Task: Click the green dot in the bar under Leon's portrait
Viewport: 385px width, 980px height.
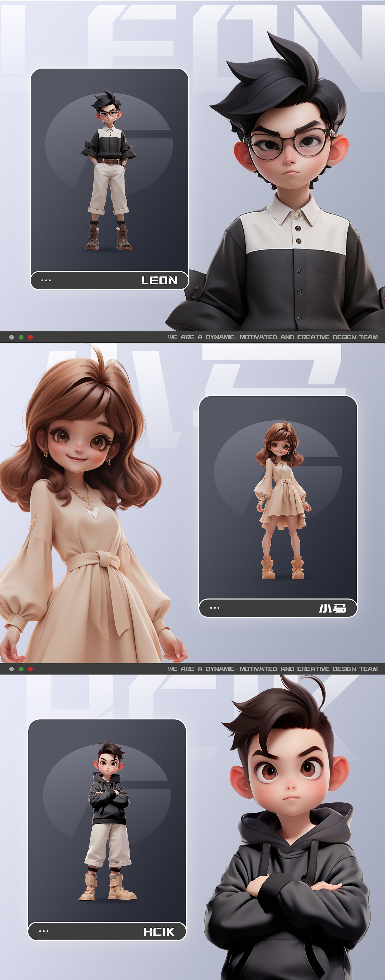Action: click(x=21, y=337)
